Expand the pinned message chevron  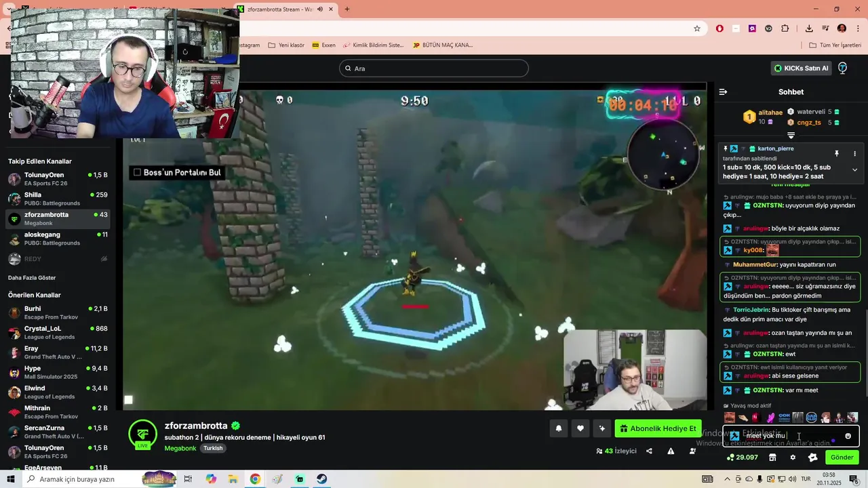pos(854,170)
